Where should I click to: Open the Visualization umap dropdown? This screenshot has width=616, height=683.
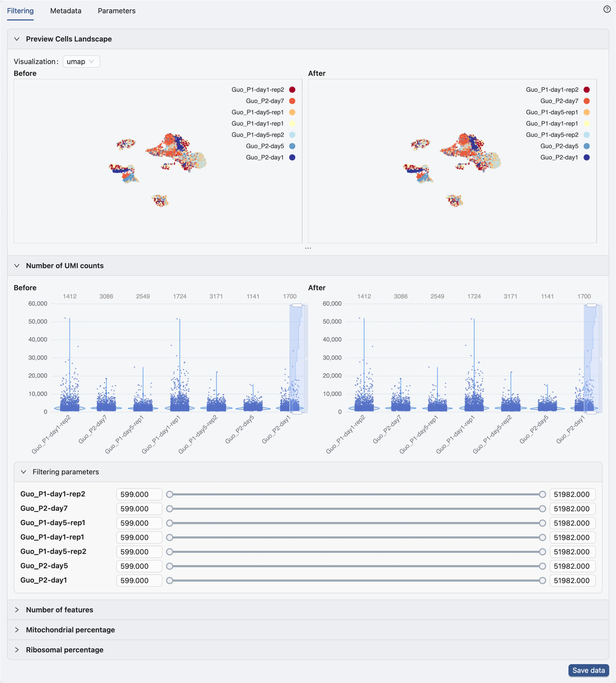point(81,62)
